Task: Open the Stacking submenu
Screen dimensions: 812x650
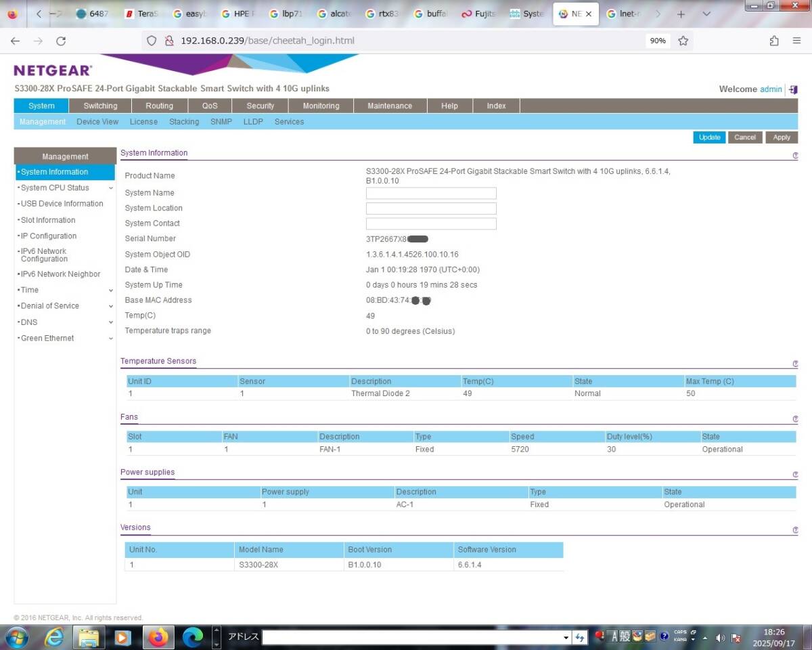Action: coord(184,122)
